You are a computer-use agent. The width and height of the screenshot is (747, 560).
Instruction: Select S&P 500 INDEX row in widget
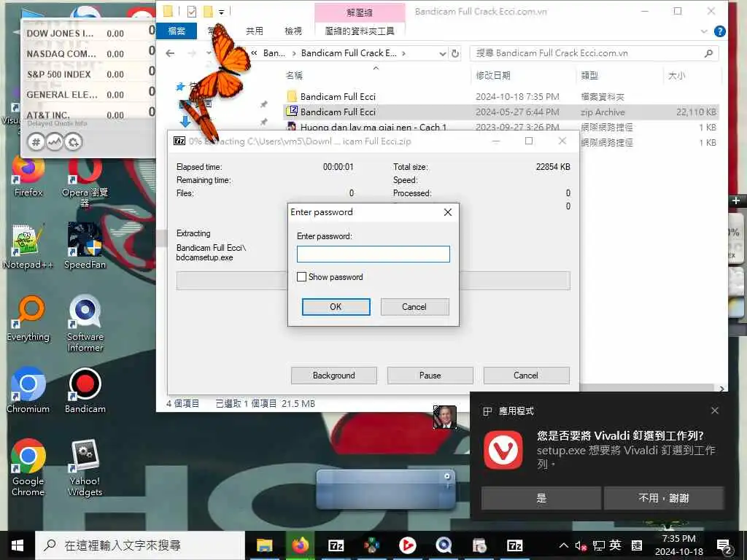88,74
